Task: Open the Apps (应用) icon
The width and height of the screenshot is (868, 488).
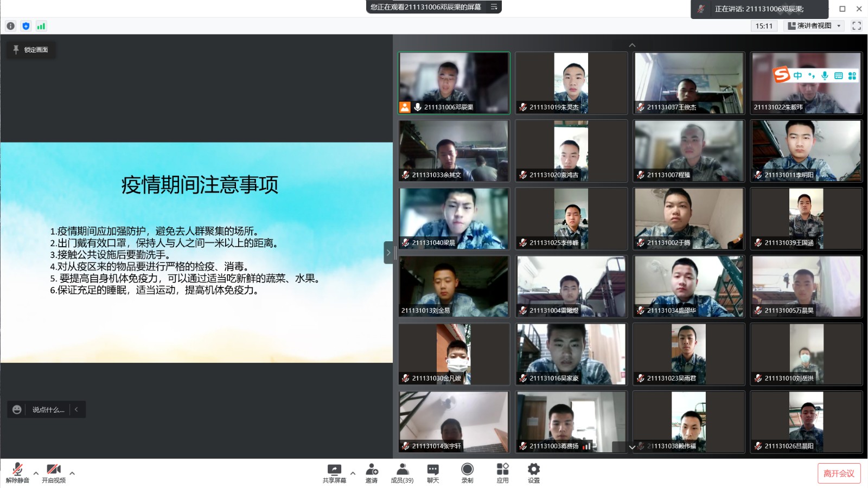Action: coord(502,473)
